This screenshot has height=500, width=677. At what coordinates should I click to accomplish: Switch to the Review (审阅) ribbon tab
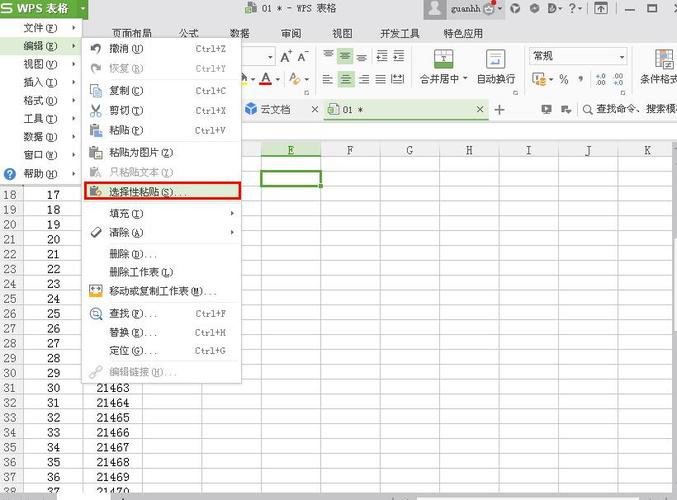[x=291, y=33]
